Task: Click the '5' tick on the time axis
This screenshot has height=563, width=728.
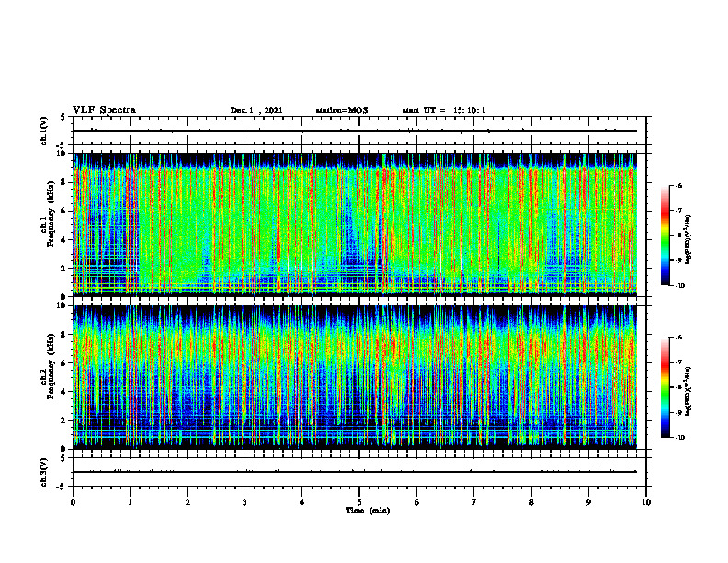Action: 359,502
